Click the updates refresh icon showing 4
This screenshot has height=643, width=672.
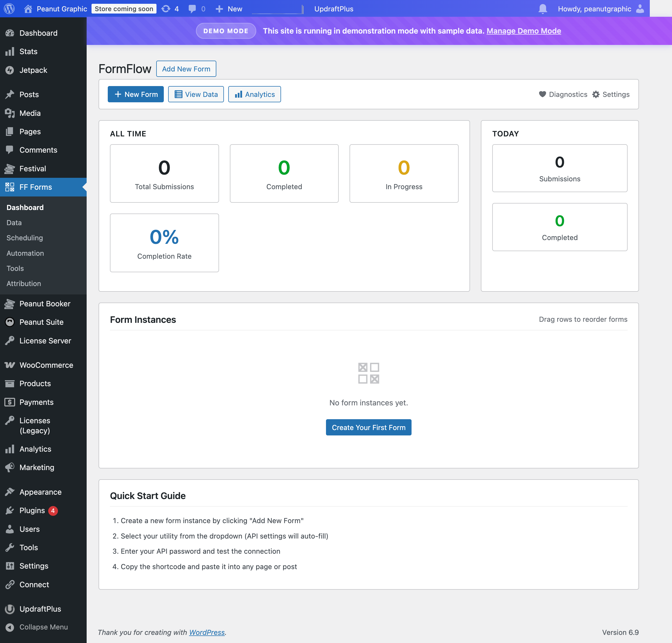(170, 9)
